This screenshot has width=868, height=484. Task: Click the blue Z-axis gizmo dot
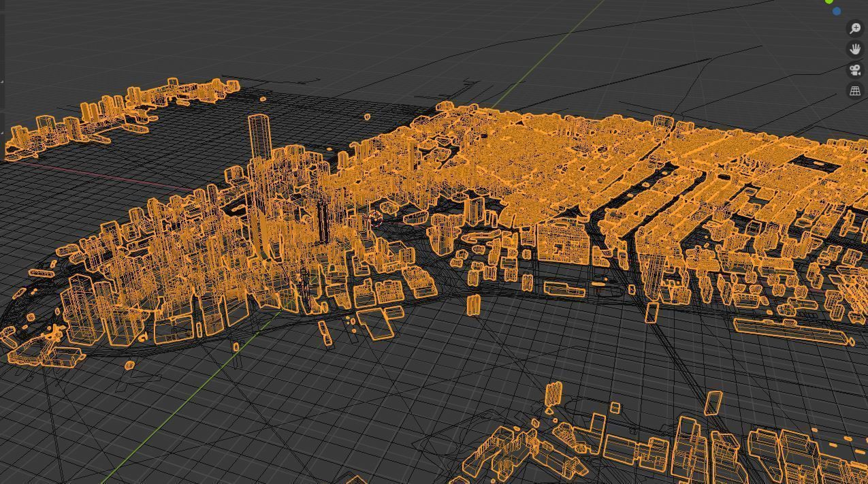click(x=837, y=12)
